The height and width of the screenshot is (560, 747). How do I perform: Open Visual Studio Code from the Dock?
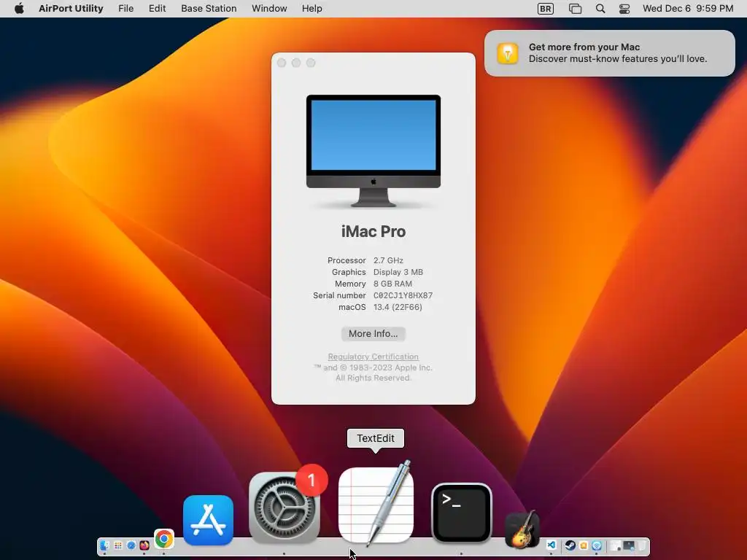551,545
